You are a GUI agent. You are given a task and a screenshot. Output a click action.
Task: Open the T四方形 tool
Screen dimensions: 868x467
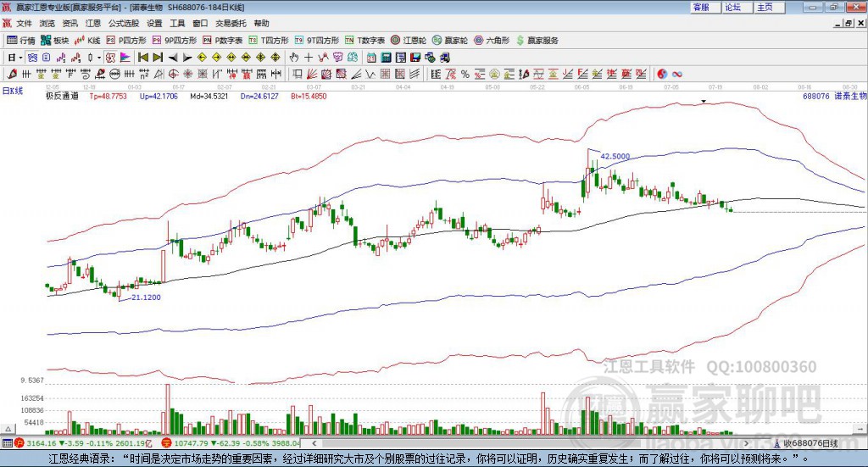pyautogui.click(x=269, y=41)
